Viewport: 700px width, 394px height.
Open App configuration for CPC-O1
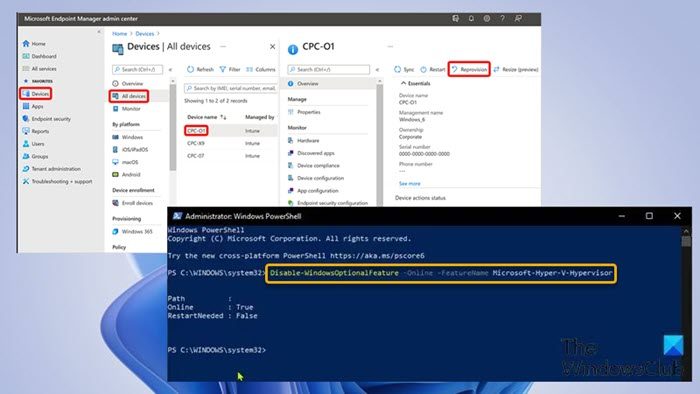coord(313,191)
